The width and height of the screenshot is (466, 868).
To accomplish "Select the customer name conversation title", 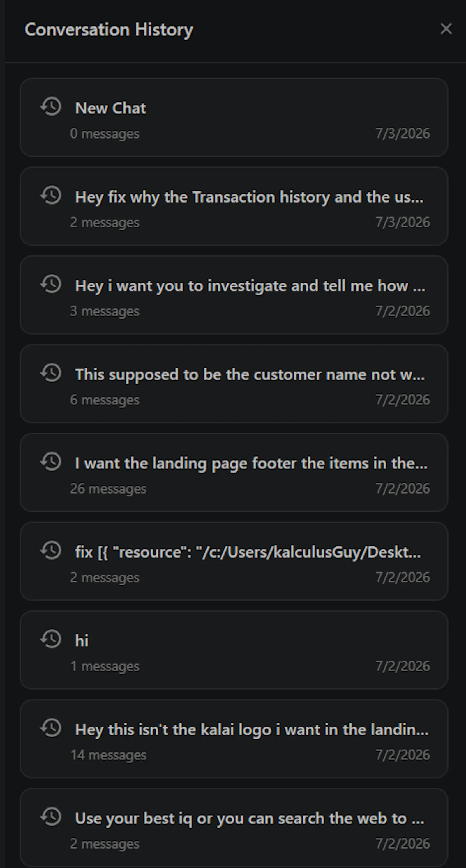I will (250, 375).
